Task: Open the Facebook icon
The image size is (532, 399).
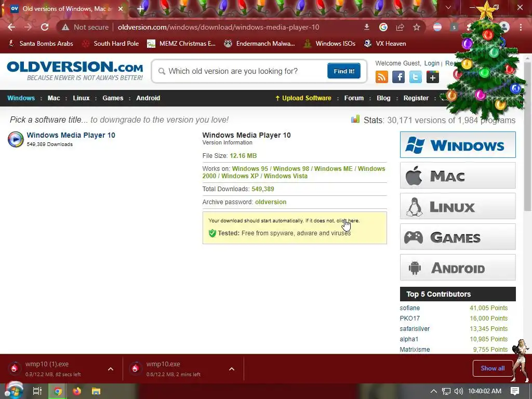Action: [x=398, y=77]
